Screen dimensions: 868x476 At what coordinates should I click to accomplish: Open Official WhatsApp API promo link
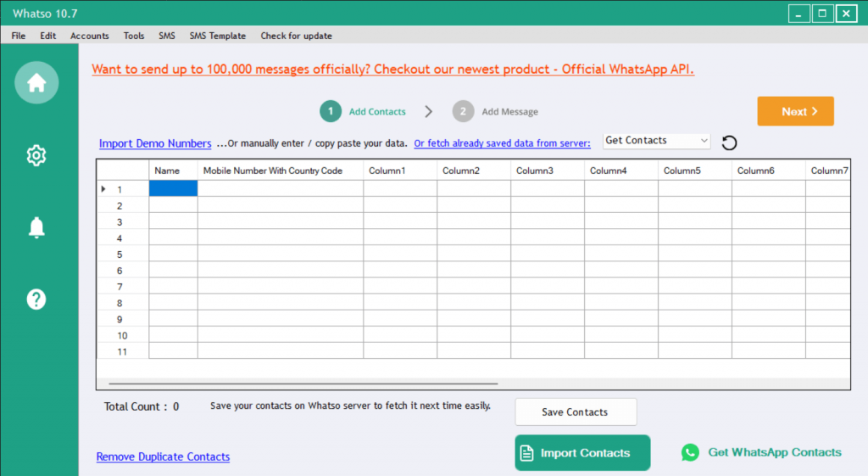click(392, 70)
